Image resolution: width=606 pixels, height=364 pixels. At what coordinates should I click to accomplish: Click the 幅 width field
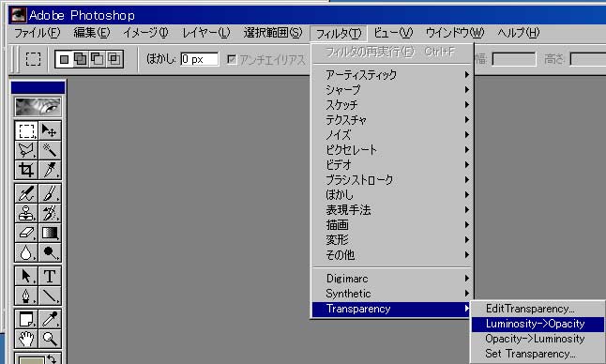click(514, 59)
